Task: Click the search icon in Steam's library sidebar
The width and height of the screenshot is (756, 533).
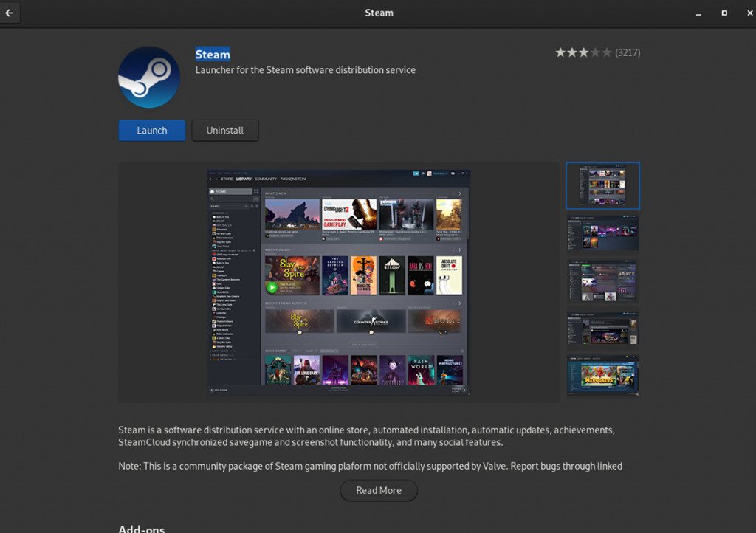Action: (211, 199)
